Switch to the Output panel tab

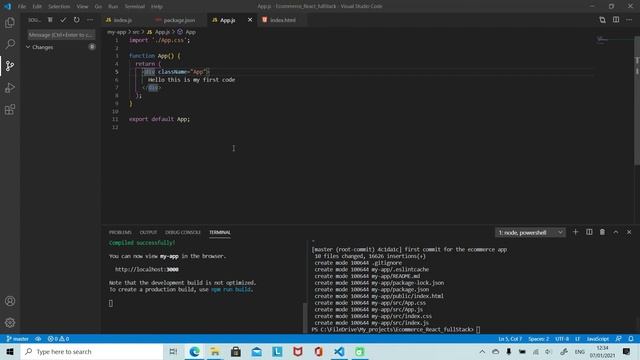[148, 232]
